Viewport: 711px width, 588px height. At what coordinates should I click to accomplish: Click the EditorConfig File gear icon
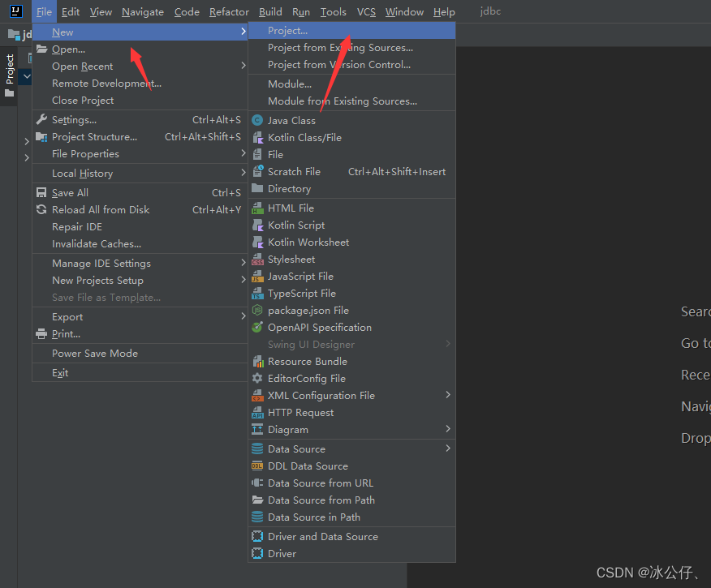pos(257,378)
